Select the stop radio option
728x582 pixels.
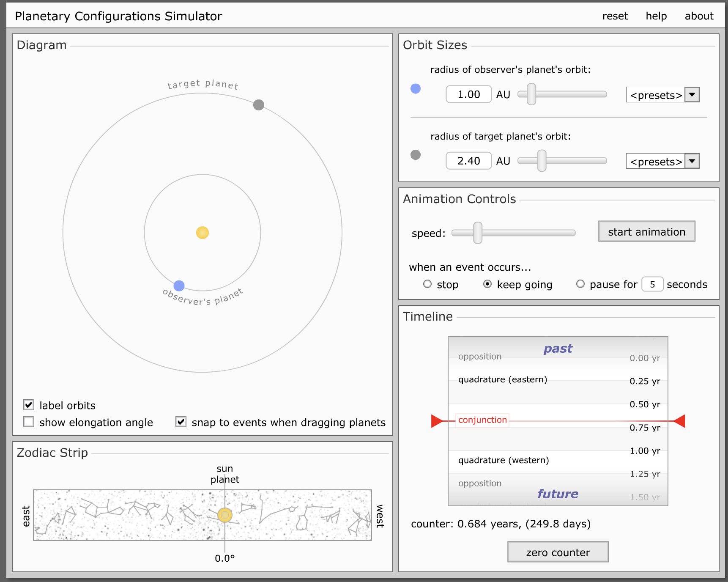point(427,284)
